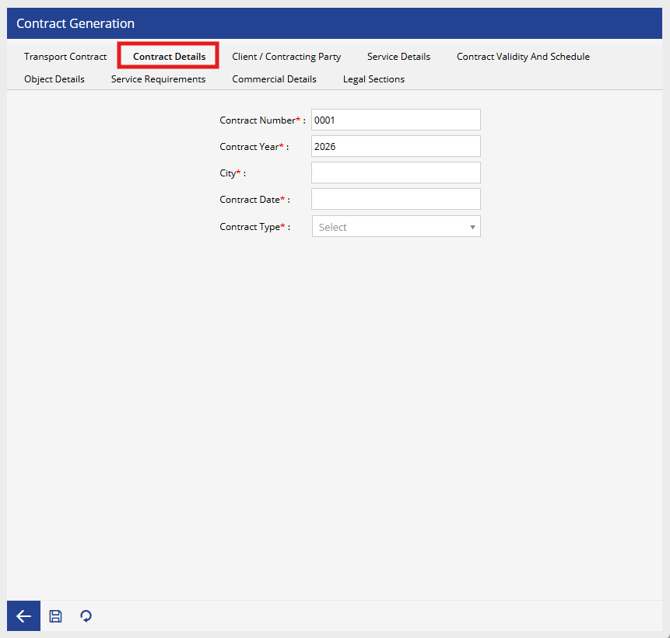
Task: Switch to Client / Contracting Party tab
Action: pos(286,56)
